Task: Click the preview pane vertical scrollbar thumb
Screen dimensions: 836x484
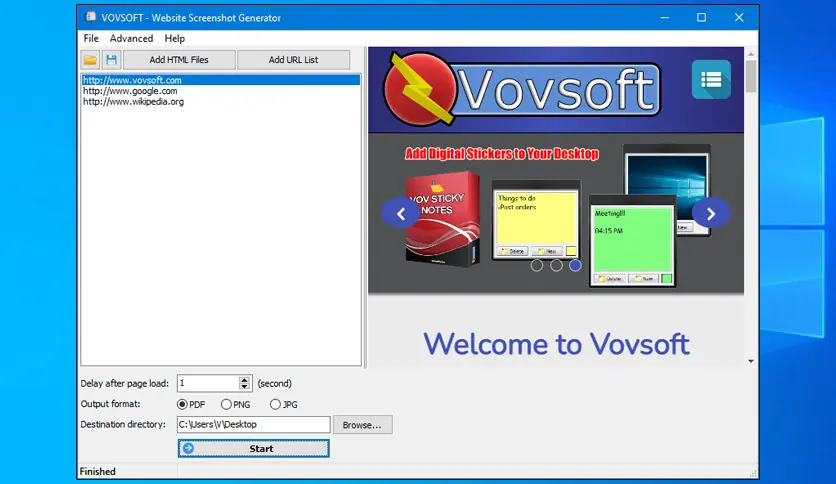Action: tap(751, 76)
